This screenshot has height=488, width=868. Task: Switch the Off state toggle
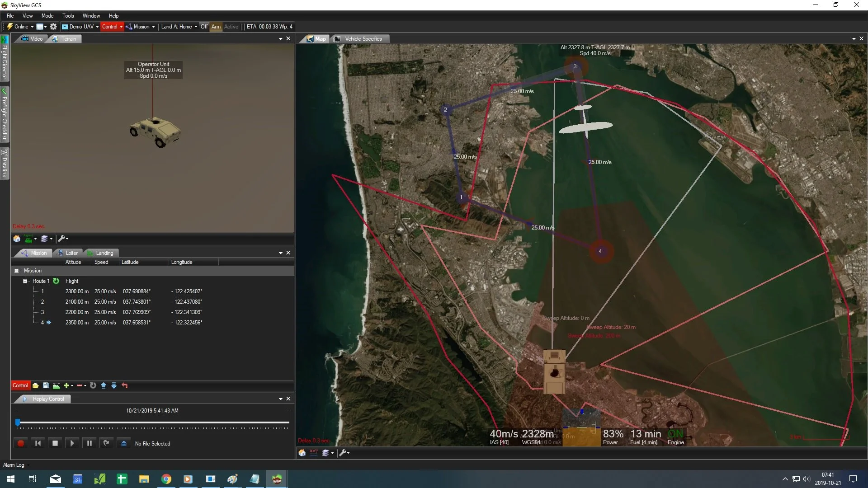point(204,27)
